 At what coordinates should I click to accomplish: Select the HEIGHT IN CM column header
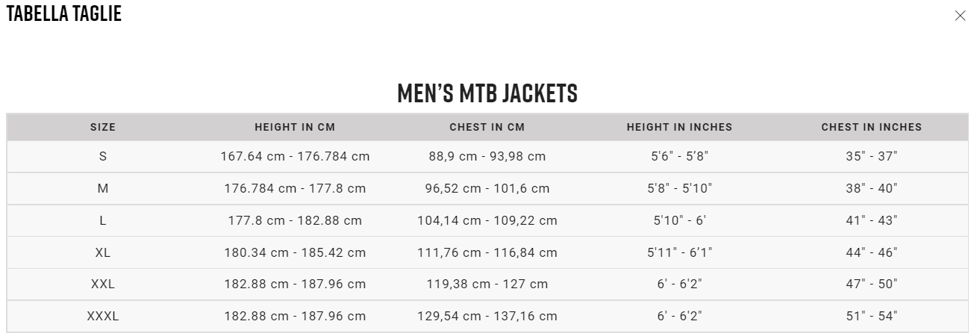(295, 127)
